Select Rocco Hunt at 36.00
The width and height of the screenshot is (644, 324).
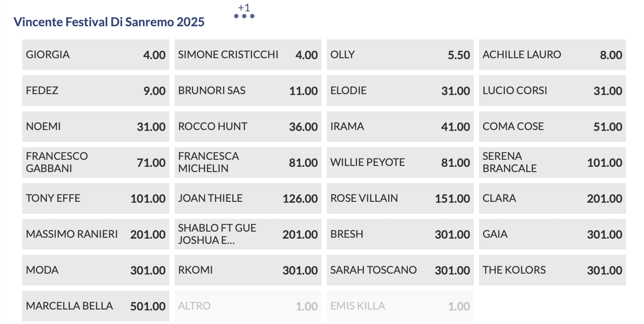[248, 127]
